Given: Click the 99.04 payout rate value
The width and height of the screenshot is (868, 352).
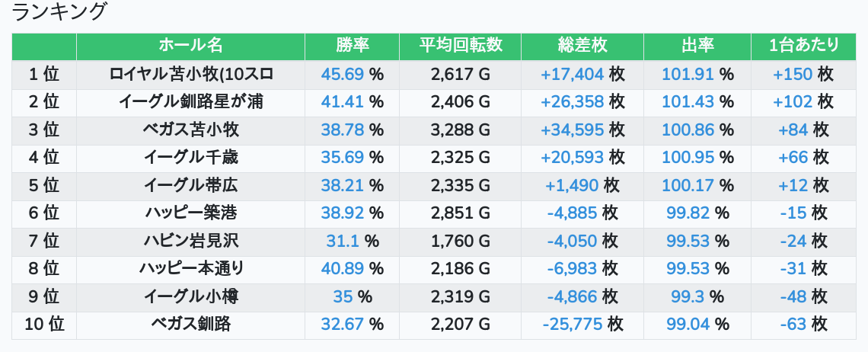Looking at the screenshot, I should point(688,325).
